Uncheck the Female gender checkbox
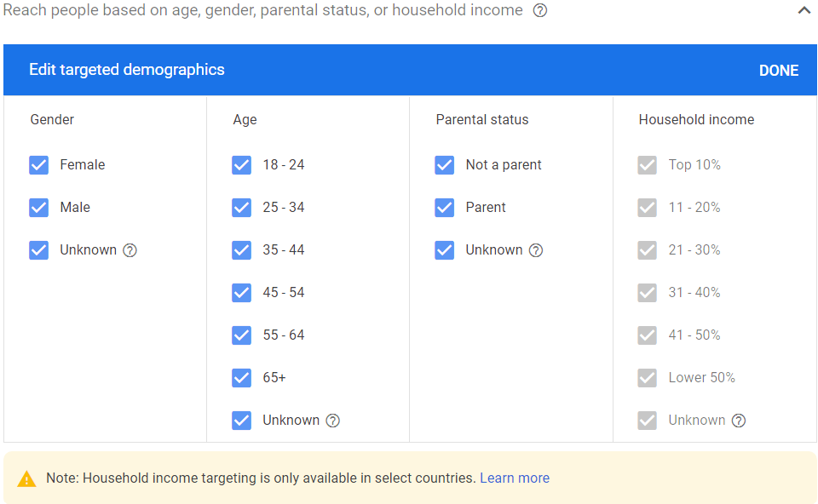Viewport: 818px width, 504px height. [x=38, y=164]
